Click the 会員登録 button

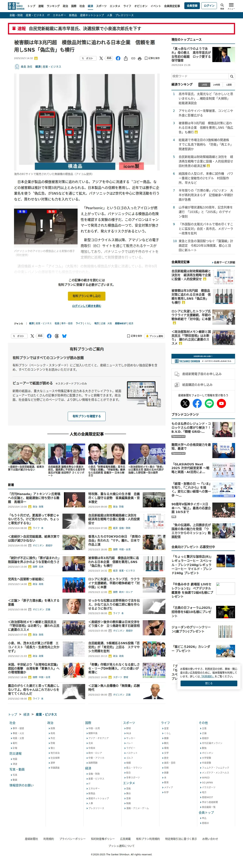(x=192, y=6)
